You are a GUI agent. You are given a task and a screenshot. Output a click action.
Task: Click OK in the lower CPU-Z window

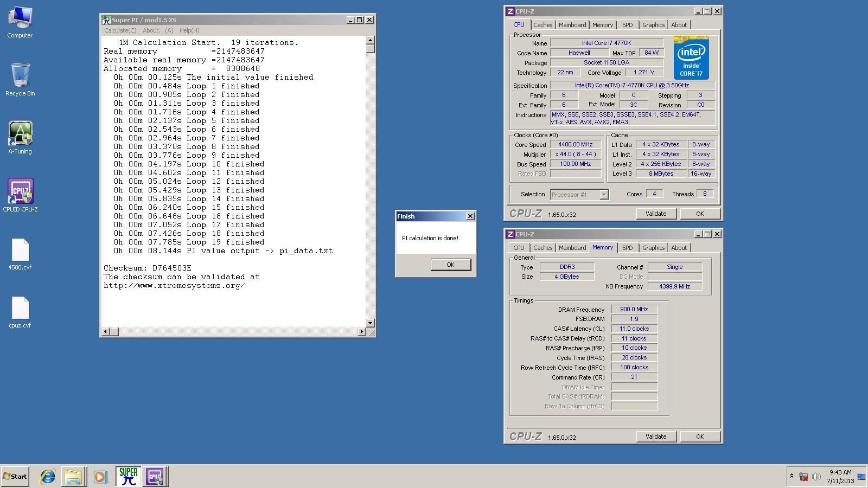[x=700, y=436]
